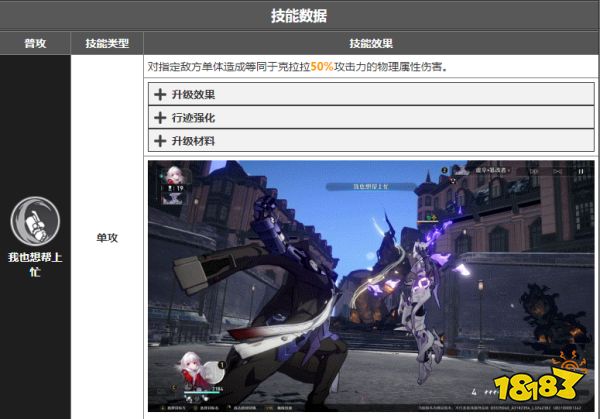Expand the 升级材料 section
The image size is (600, 419).
coord(371,141)
